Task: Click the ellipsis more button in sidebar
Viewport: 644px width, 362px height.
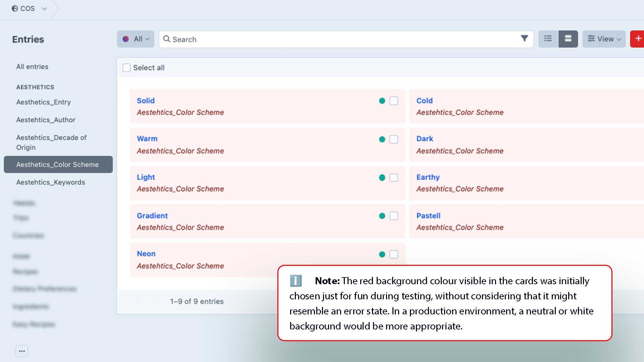Action: coord(22,351)
